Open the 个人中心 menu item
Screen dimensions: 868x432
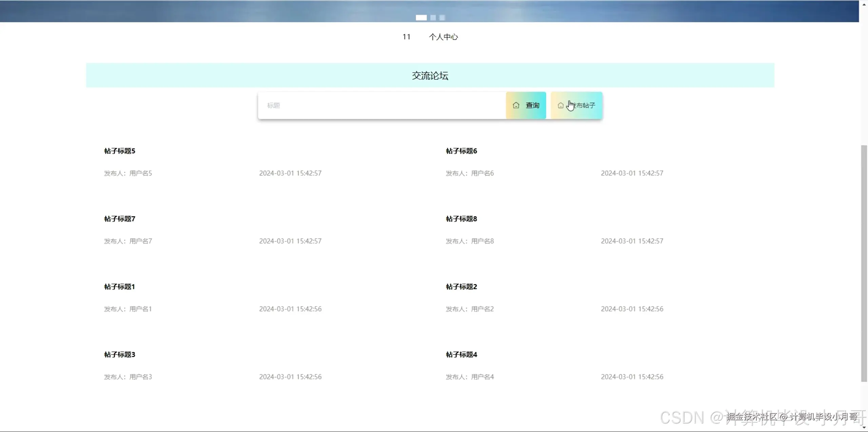[443, 37]
